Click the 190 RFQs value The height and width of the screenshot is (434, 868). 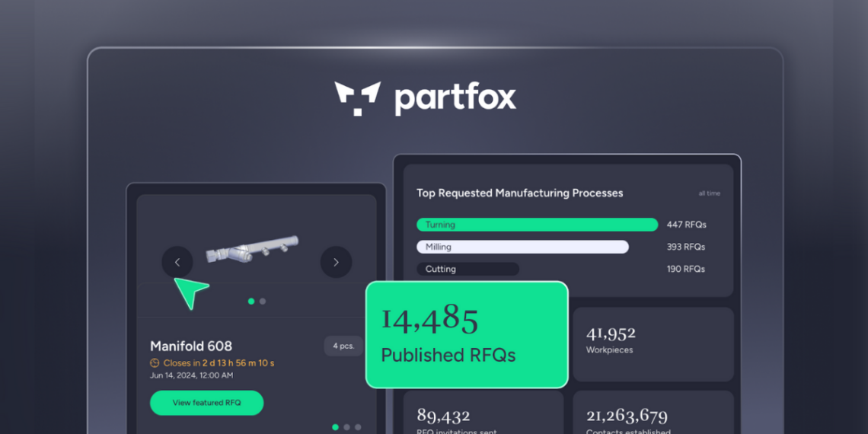(x=686, y=269)
